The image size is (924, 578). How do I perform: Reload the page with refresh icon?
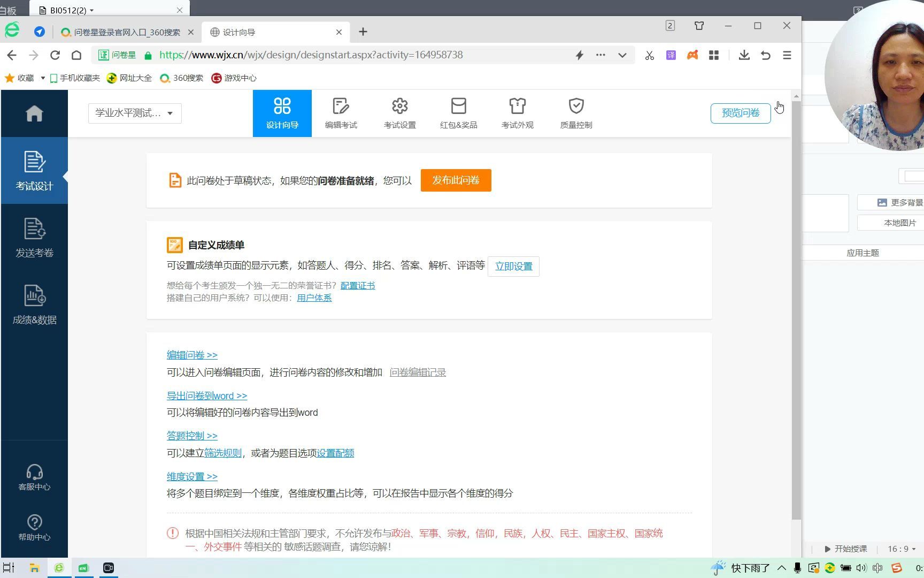[x=55, y=55]
